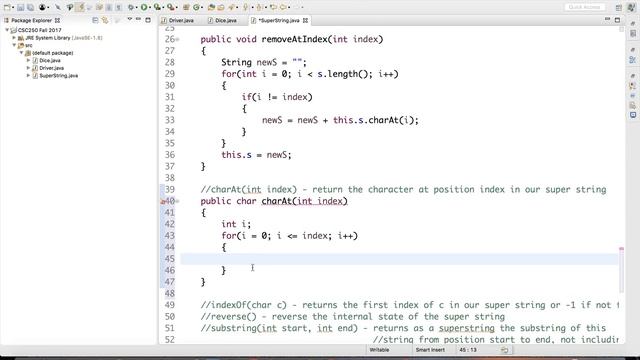
Task: Close the Package Explorer view tab
Action: pyautogui.click(x=57, y=20)
